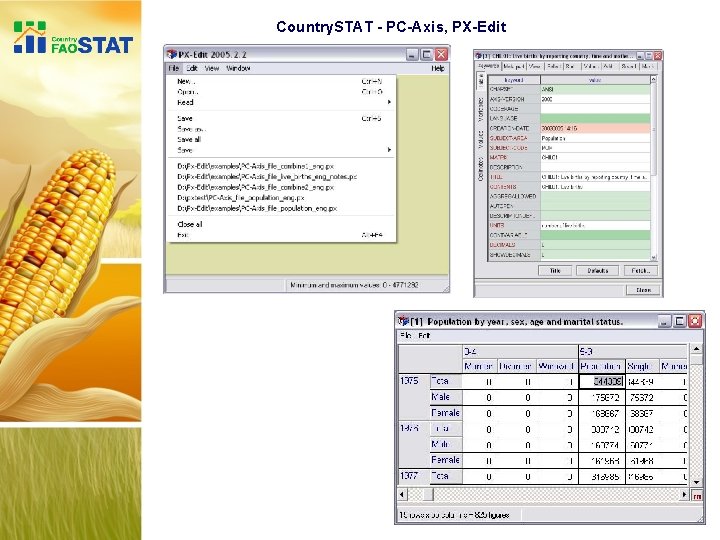The height and width of the screenshot is (540, 720).
Task: Click the SUBJECT-AREA value cell showing Population
Action: coord(595,138)
